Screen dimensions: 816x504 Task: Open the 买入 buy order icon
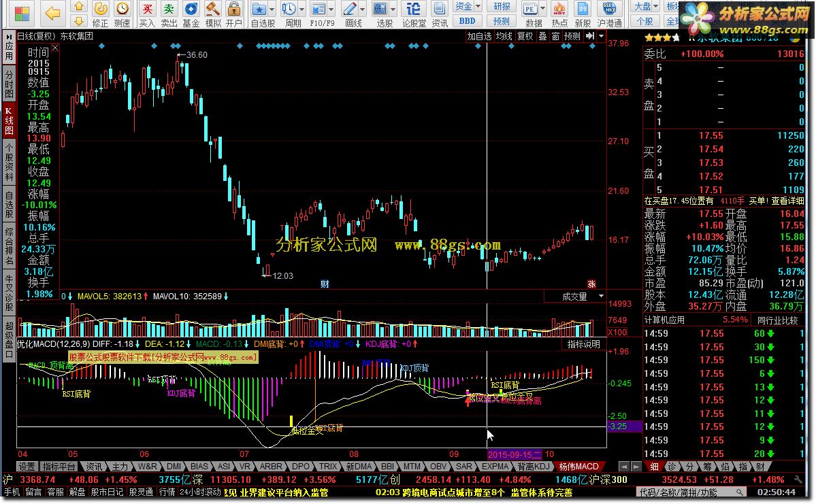pyautogui.click(x=147, y=14)
